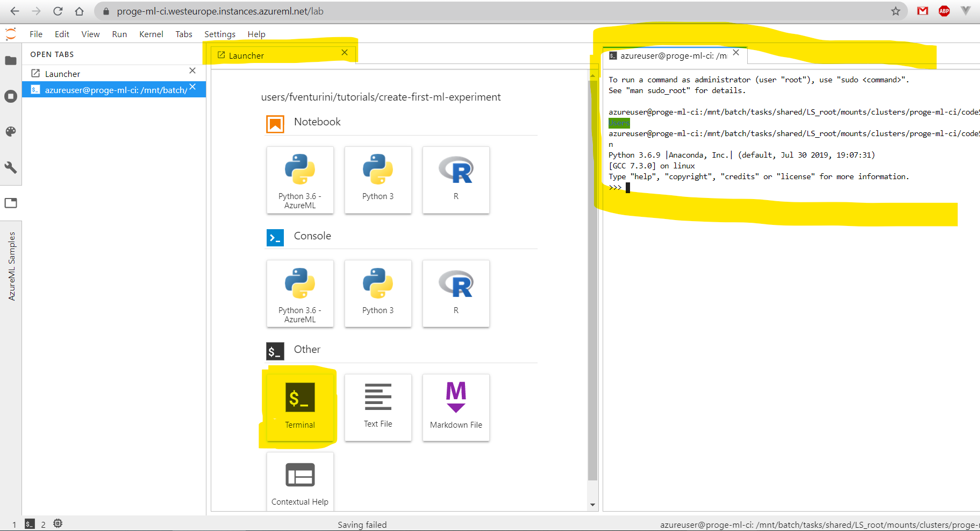The width and height of the screenshot is (980, 531).
Task: Open the Commands palette sidebar icon
Action: click(11, 132)
